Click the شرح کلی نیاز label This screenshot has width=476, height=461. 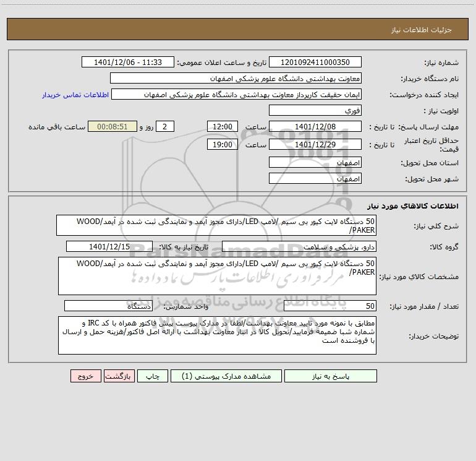(x=436, y=226)
